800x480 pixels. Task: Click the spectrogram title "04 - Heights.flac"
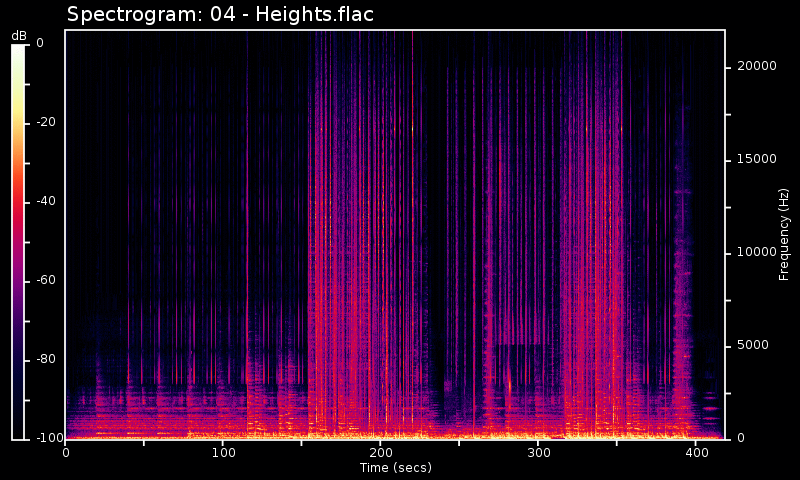[220, 14]
